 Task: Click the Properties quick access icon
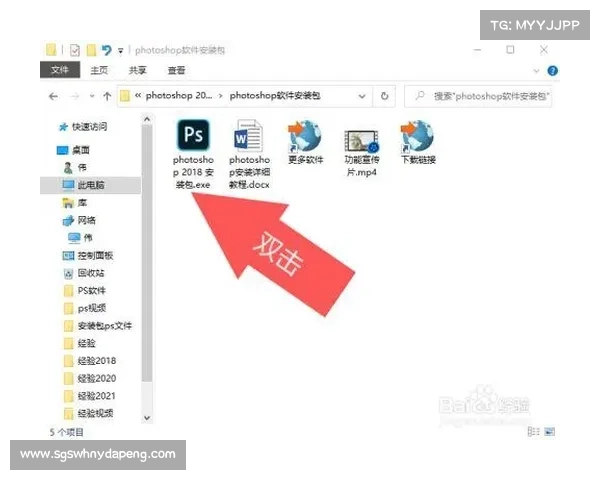[75, 50]
